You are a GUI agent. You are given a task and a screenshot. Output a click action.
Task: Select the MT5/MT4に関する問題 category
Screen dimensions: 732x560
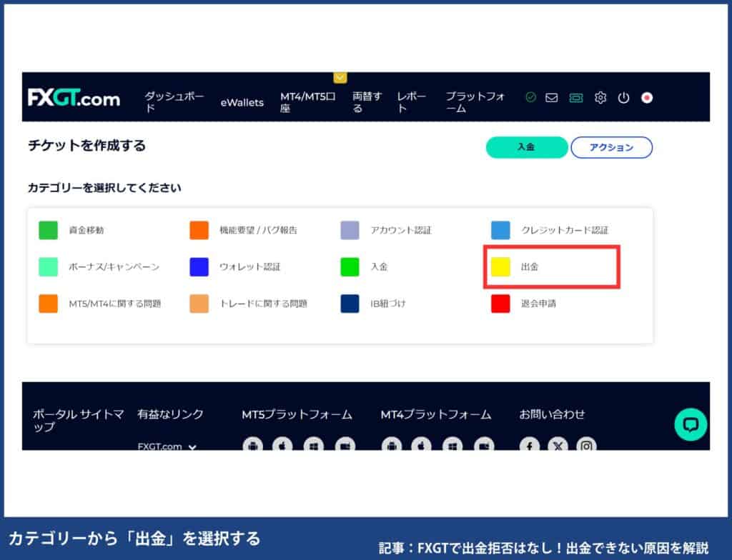(100, 304)
